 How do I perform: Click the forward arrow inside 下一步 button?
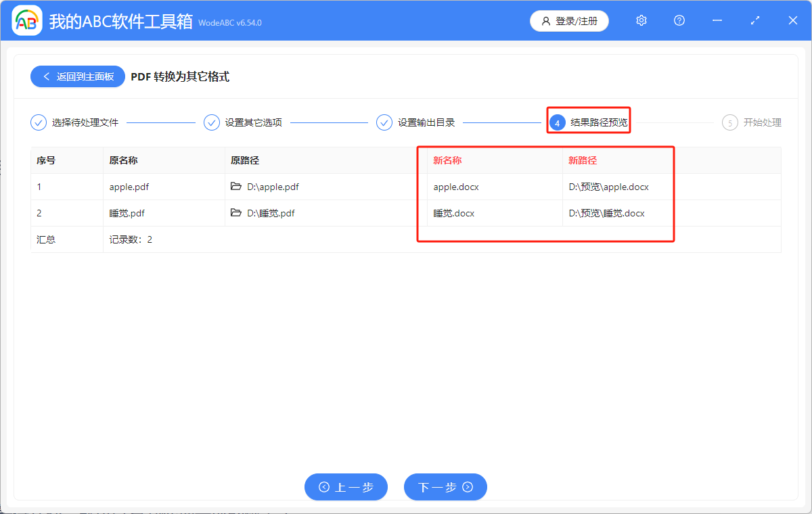click(467, 487)
